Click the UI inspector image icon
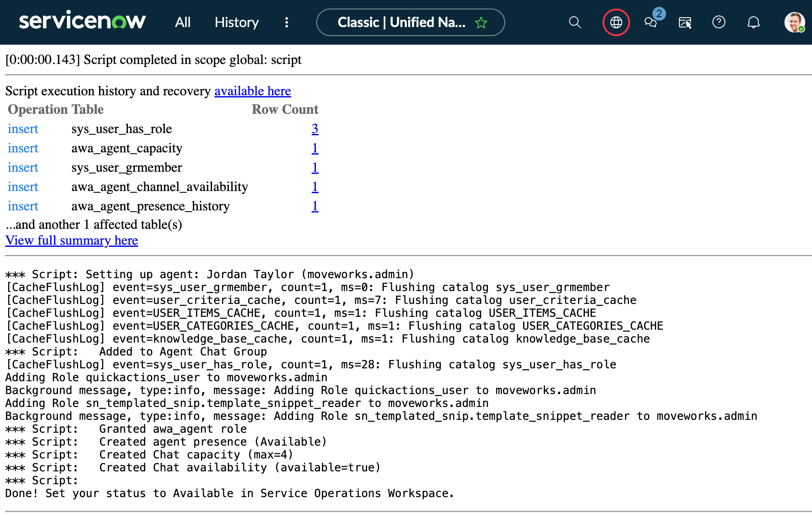This screenshot has height=516, width=812. tap(685, 22)
